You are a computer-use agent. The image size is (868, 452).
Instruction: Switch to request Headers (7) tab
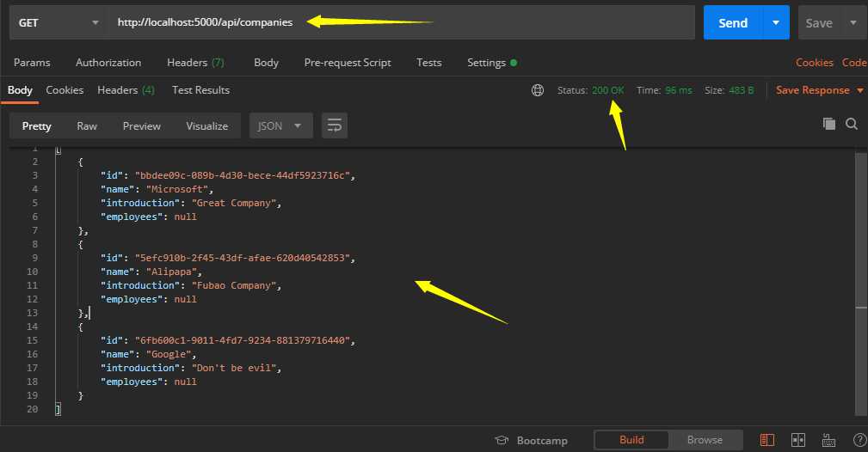point(195,63)
